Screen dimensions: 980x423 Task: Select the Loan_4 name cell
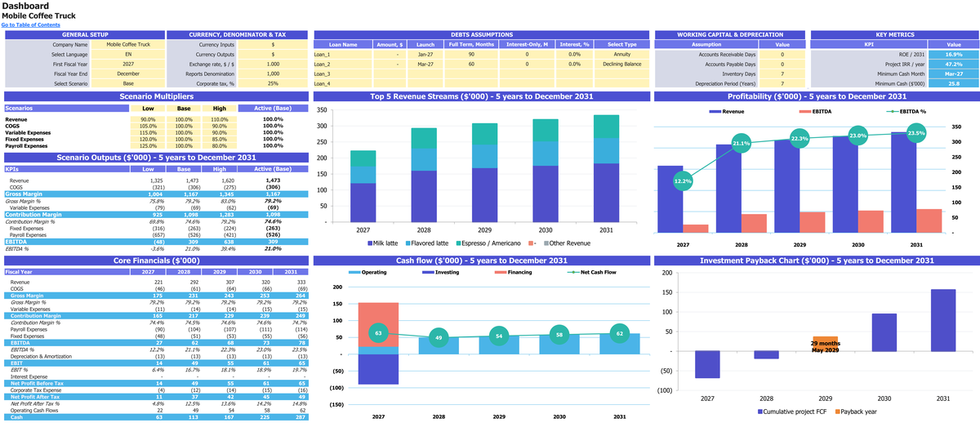(343, 83)
